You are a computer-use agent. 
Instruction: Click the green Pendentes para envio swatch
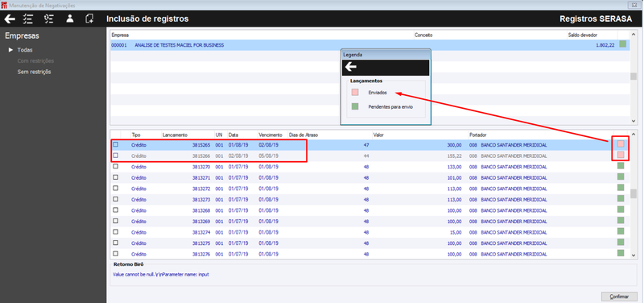point(355,106)
